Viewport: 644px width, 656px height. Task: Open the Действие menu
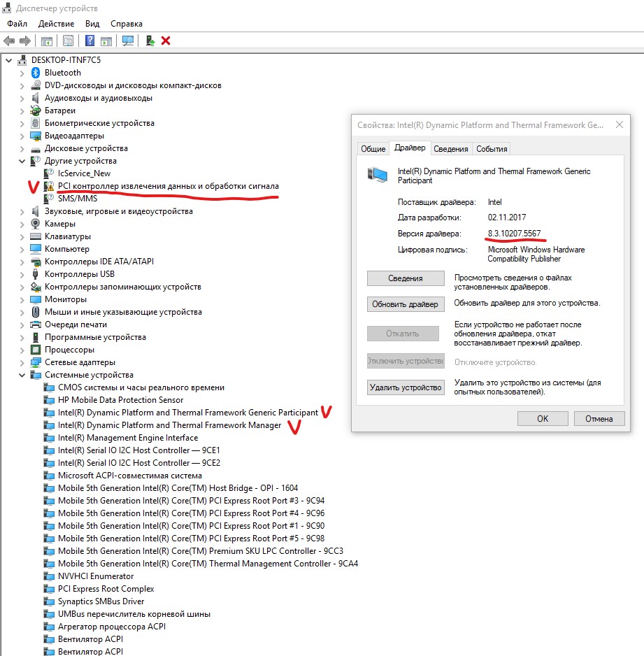57,24
